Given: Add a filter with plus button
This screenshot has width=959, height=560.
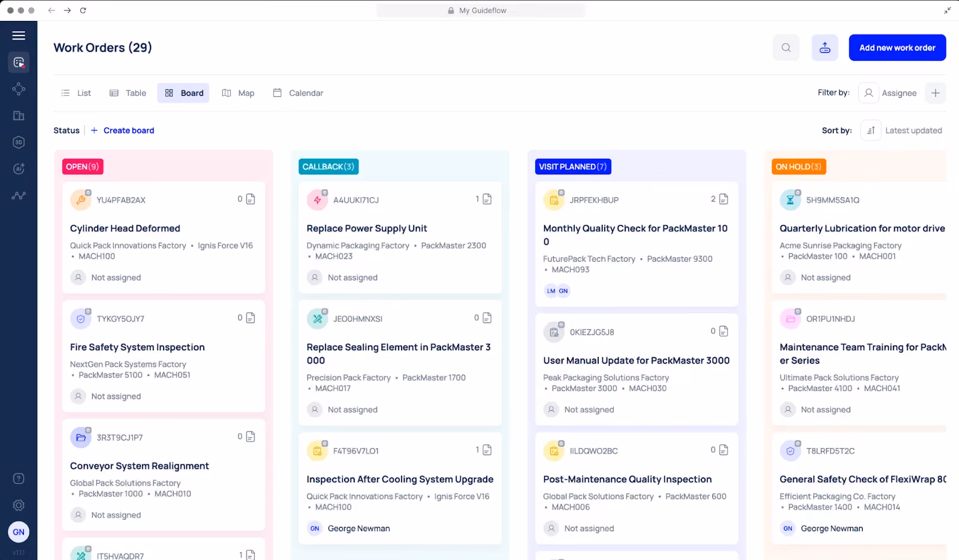Looking at the screenshot, I should [x=935, y=93].
